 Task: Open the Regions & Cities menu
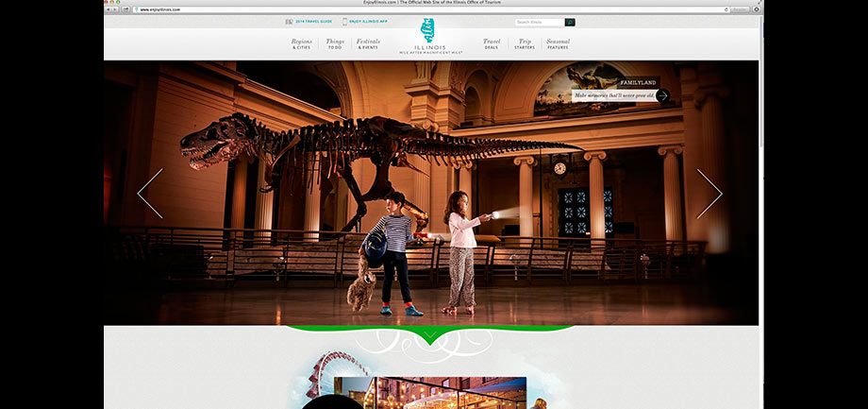[x=301, y=43]
